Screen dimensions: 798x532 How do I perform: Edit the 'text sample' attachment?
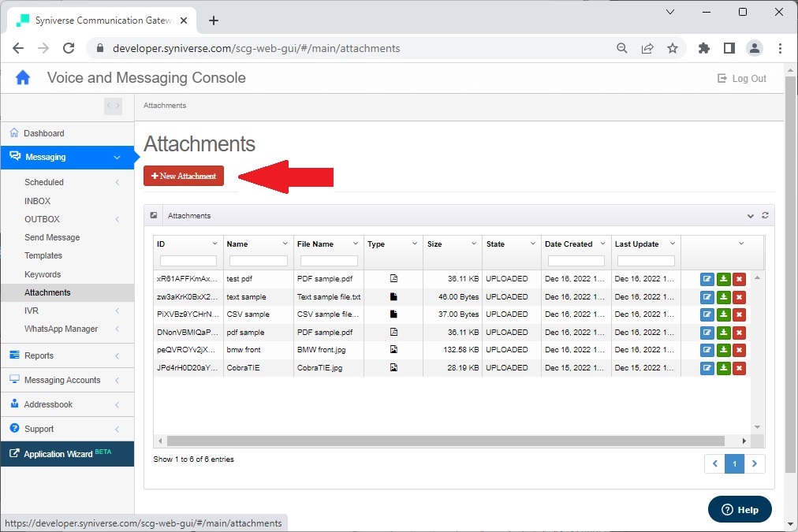[707, 297]
